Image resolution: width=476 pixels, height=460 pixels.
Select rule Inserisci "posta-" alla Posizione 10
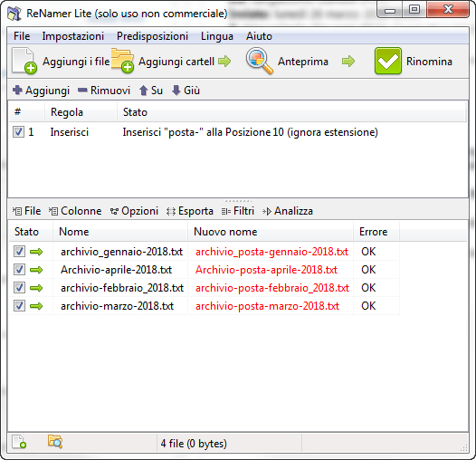tap(250, 132)
